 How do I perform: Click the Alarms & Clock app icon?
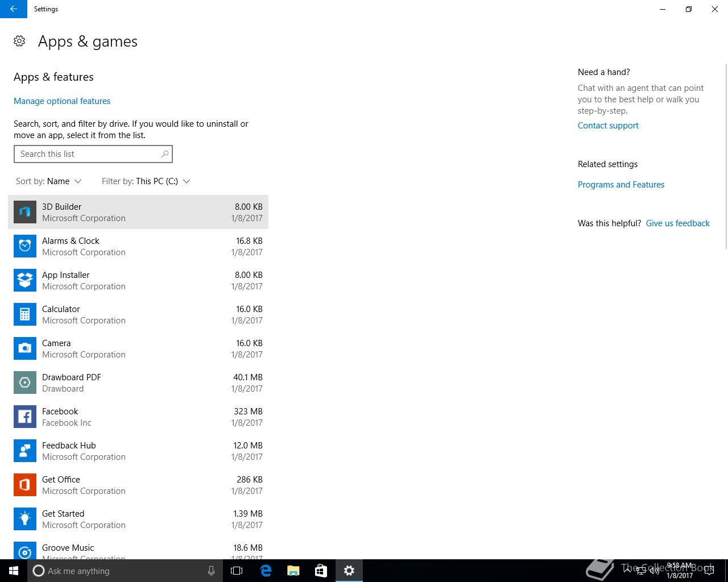25,246
